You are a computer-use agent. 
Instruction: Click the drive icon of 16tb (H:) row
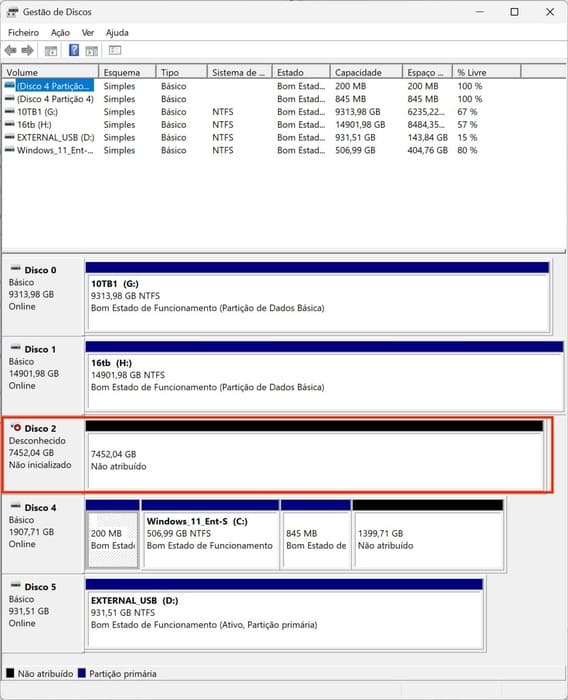point(9,125)
